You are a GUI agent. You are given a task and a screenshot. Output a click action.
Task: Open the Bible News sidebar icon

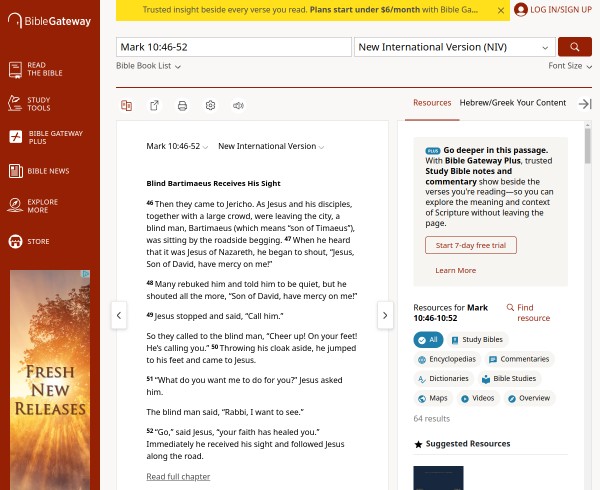click(x=16, y=171)
